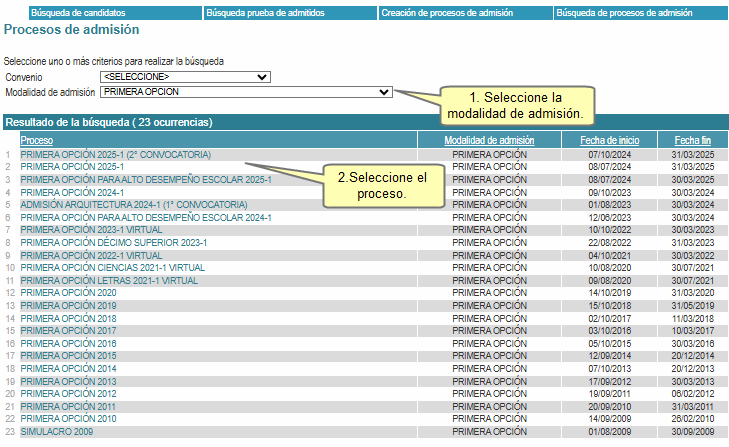The height and width of the screenshot is (447, 729).
Task: Open PRIMERA OPCIÓN 2022-1 VIRTUAL process
Action: tap(91, 255)
